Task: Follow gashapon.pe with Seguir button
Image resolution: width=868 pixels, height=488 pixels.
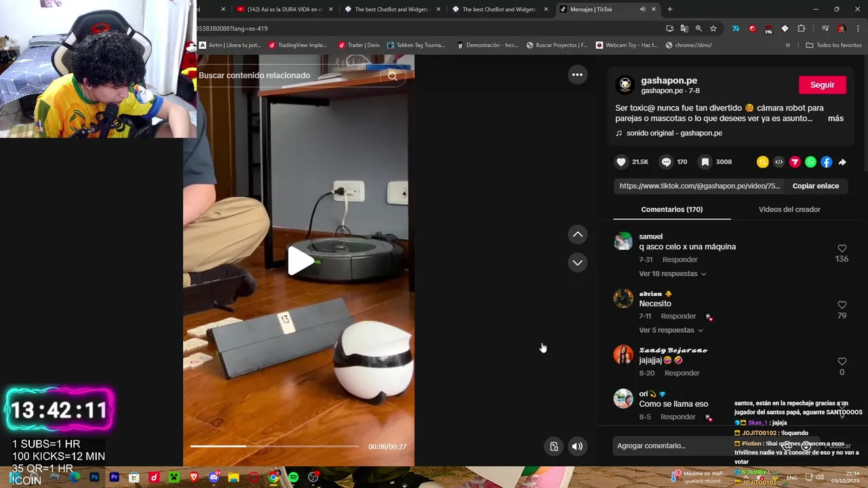Action: pos(822,85)
